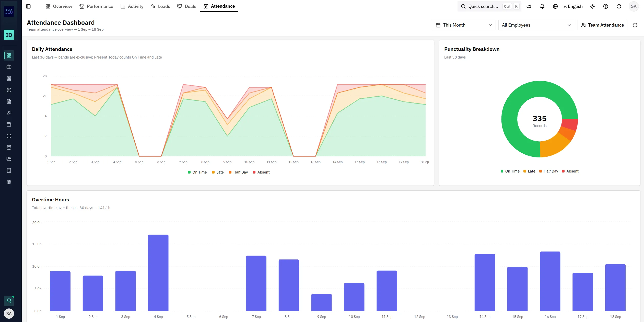Toggle the light/dark theme sun icon

point(593,6)
